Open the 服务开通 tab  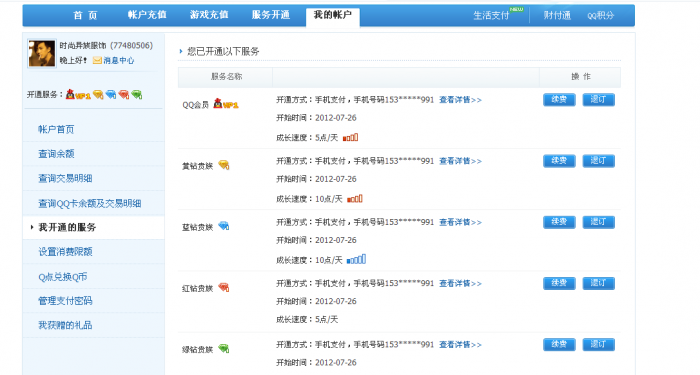271,15
